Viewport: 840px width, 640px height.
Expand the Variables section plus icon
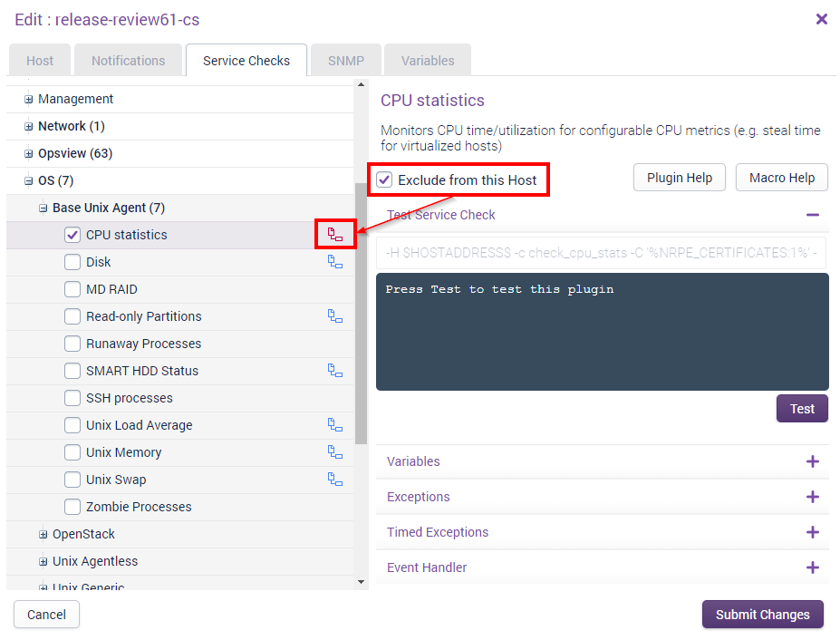coord(812,461)
